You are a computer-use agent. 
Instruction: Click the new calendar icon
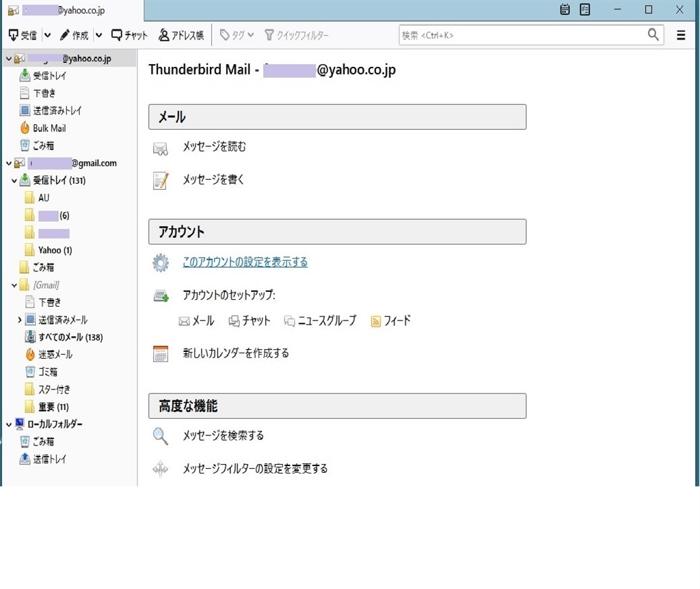(161, 354)
